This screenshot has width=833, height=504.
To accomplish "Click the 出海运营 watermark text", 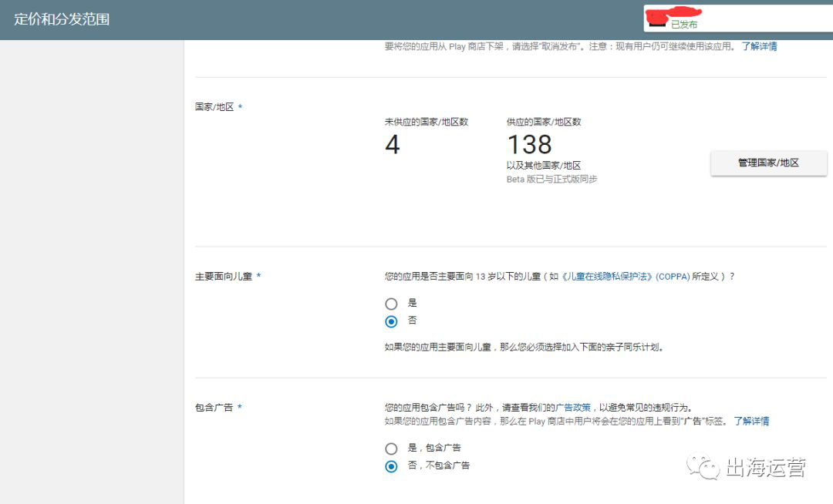I will pos(765,467).
